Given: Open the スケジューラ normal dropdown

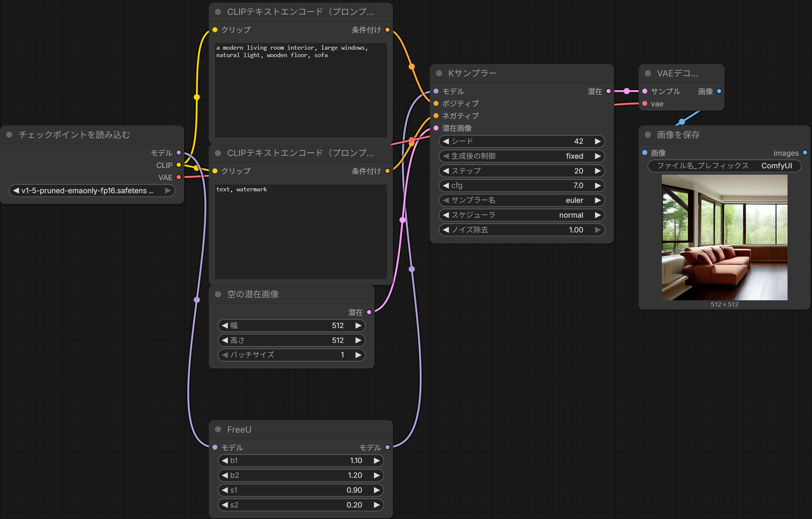Looking at the screenshot, I should (522, 215).
